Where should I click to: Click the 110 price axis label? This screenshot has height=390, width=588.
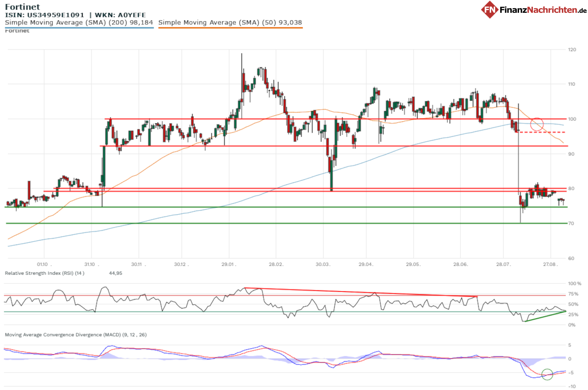pos(572,84)
